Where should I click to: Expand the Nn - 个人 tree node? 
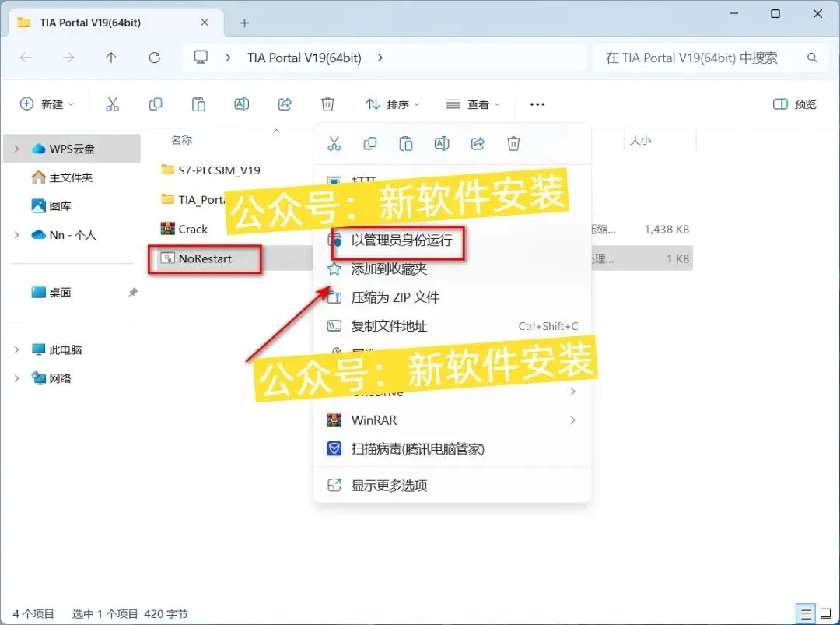(16, 235)
